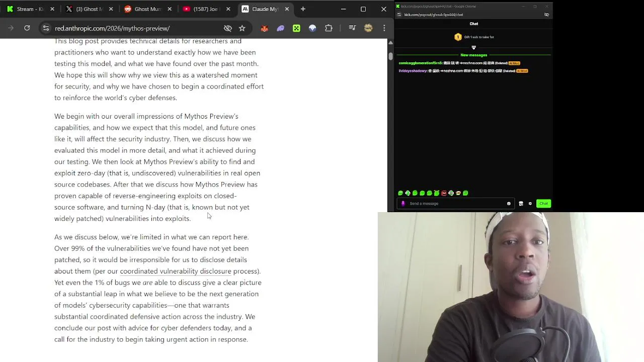View site information for red.anthropic.com
The height and width of the screenshot is (362, 644).
[x=46, y=28]
